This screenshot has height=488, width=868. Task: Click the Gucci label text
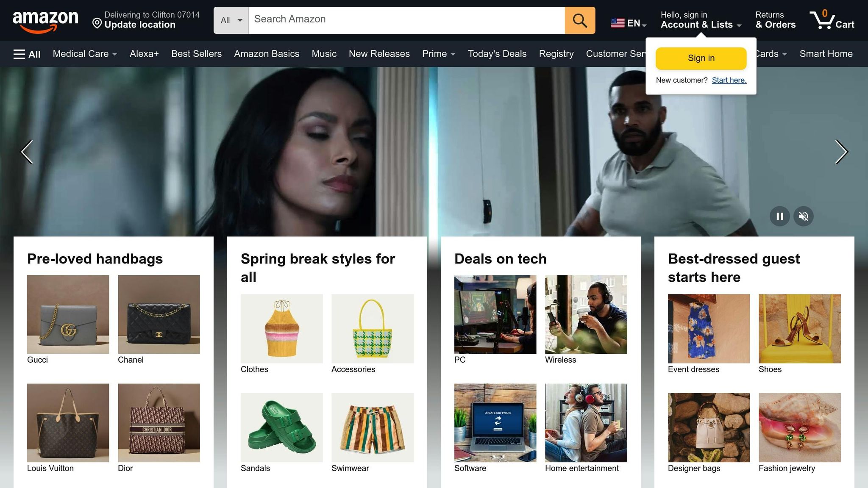point(37,360)
